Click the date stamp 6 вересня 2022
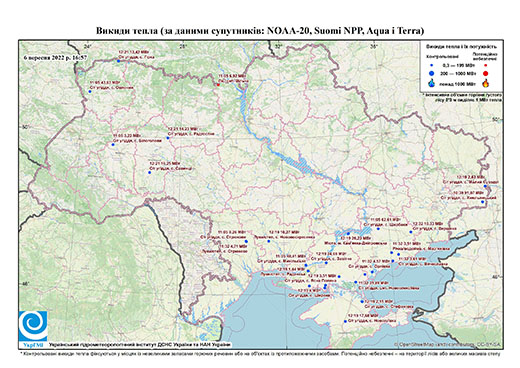 (x=55, y=57)
